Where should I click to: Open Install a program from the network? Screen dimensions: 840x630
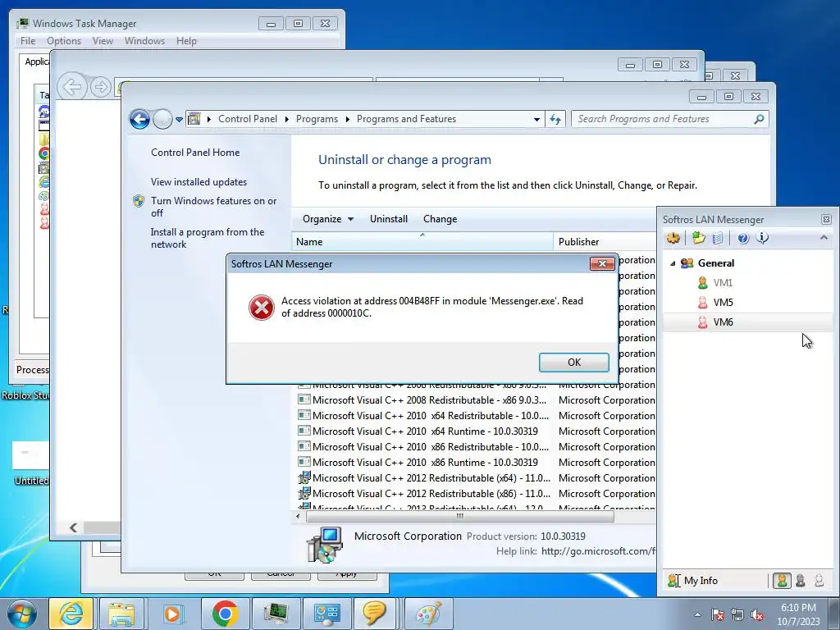tap(208, 238)
